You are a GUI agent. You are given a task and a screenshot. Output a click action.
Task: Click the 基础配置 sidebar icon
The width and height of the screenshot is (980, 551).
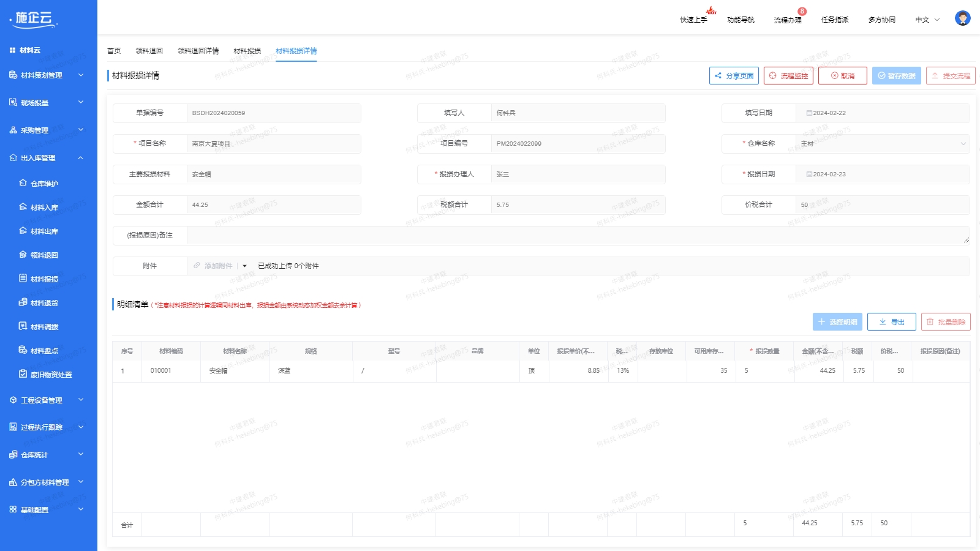coord(13,509)
